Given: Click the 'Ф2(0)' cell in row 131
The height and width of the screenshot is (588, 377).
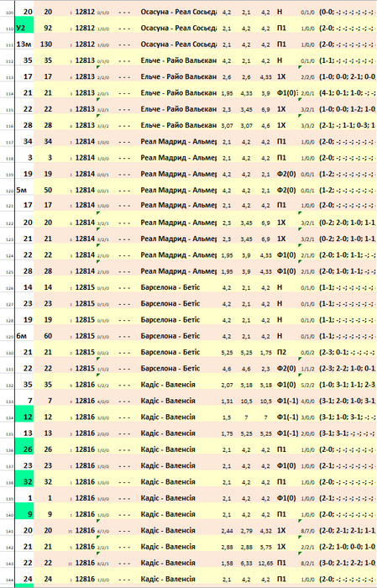Looking at the screenshot, I should 286,368.
